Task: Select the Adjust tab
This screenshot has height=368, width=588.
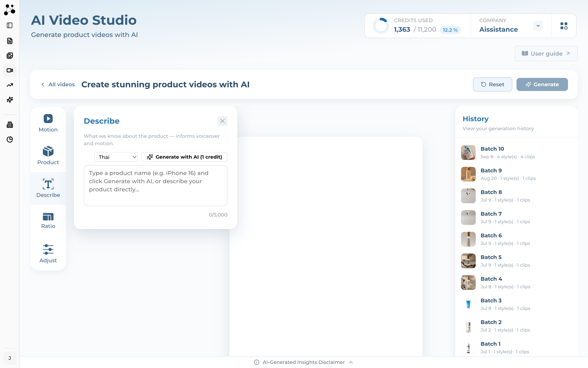Action: coord(48,254)
